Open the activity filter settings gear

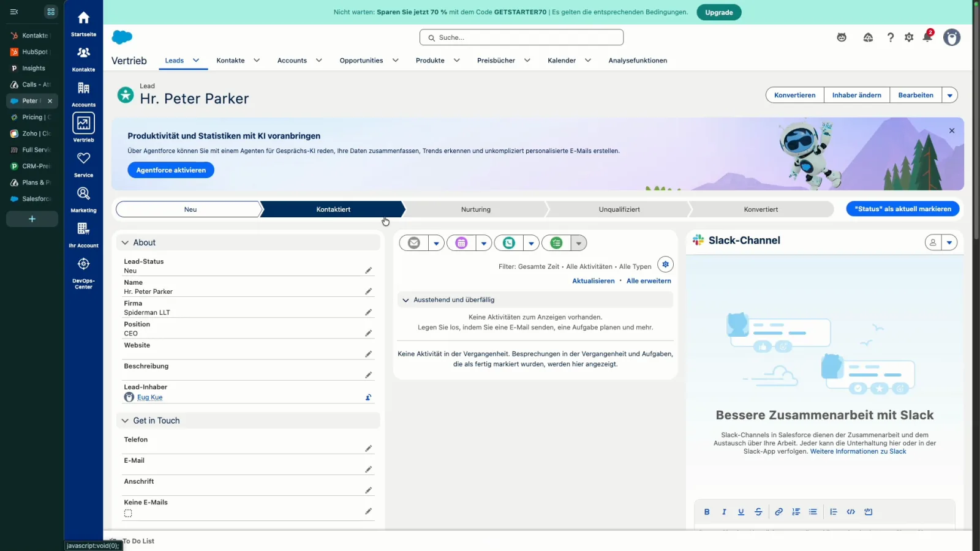[x=665, y=264]
